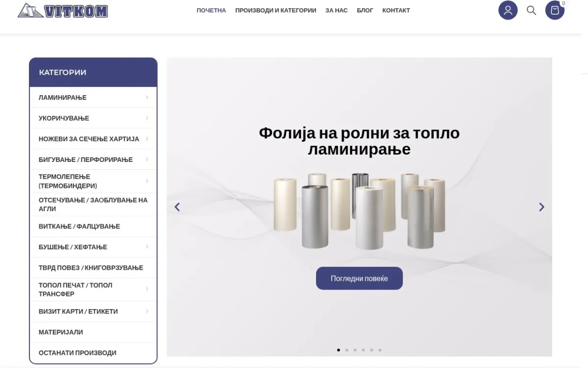Viewport: 588px width, 368px height.
Task: Open ВИЗИТ КАРТИ / ЕТИКЕТИ link
Action: point(78,312)
